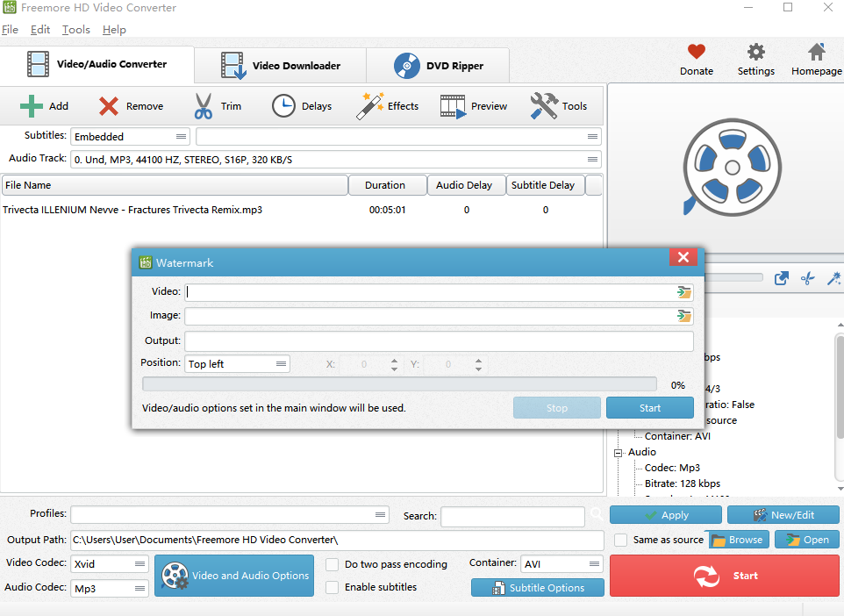Open the Edit menu

40,30
